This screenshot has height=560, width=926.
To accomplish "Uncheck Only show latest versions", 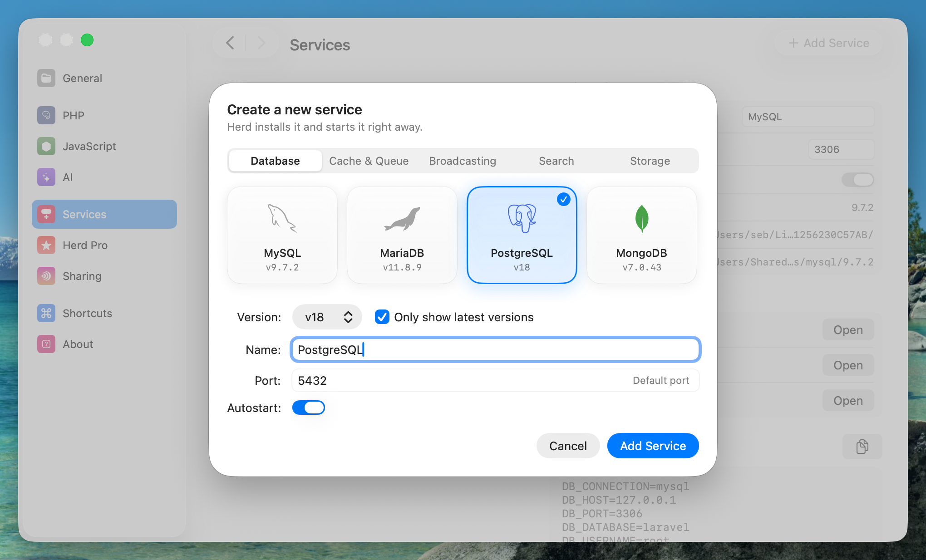I will coord(382,317).
